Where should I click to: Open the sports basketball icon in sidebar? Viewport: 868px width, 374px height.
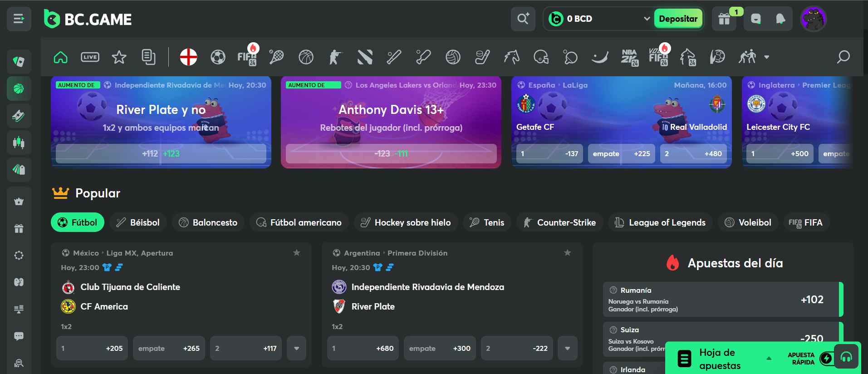pyautogui.click(x=19, y=89)
